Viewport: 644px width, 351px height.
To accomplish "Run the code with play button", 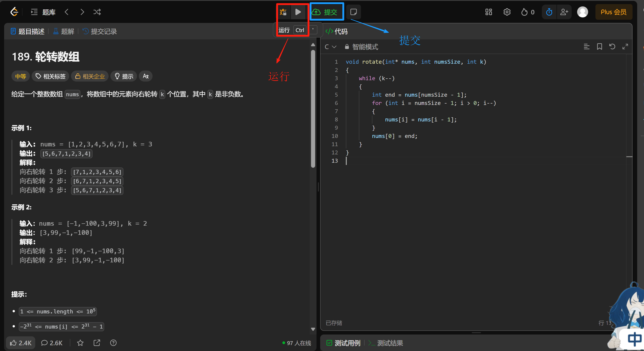I will pyautogui.click(x=298, y=12).
